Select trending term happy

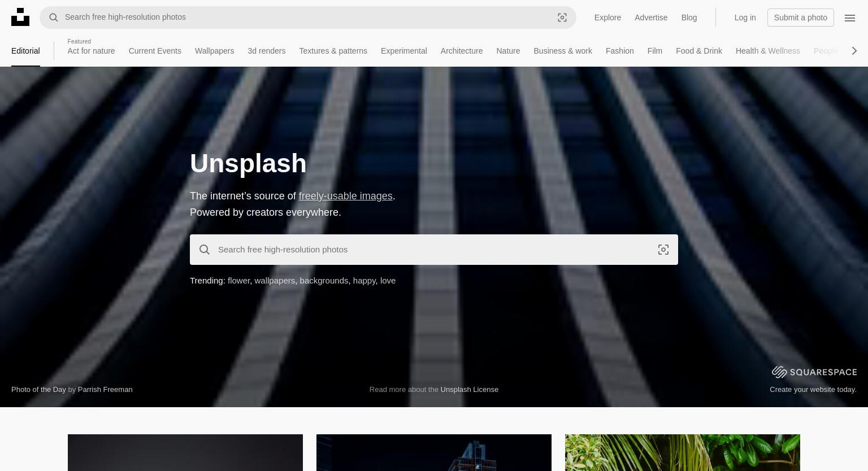pyautogui.click(x=364, y=281)
